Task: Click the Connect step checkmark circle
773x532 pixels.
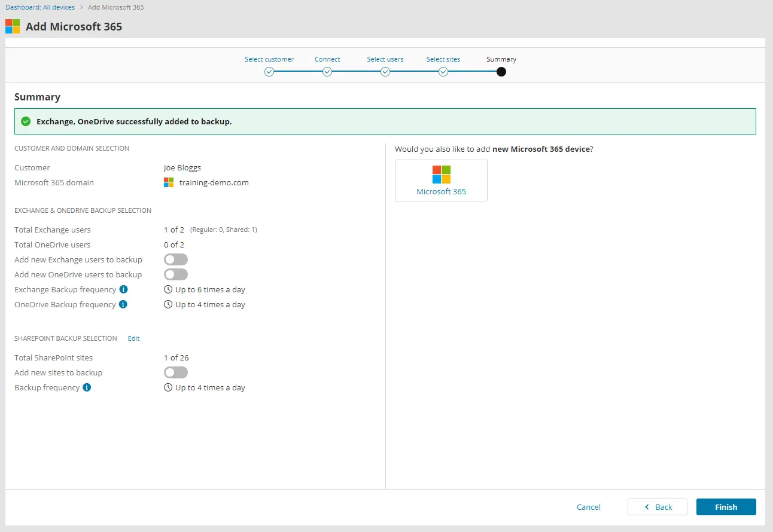Action: point(327,72)
